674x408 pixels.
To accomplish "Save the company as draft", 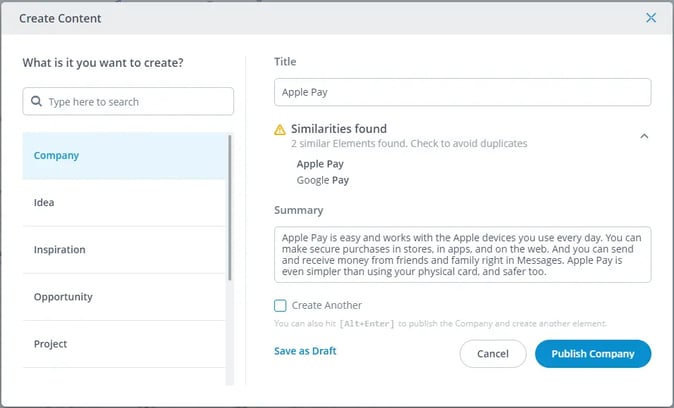I will click(305, 351).
